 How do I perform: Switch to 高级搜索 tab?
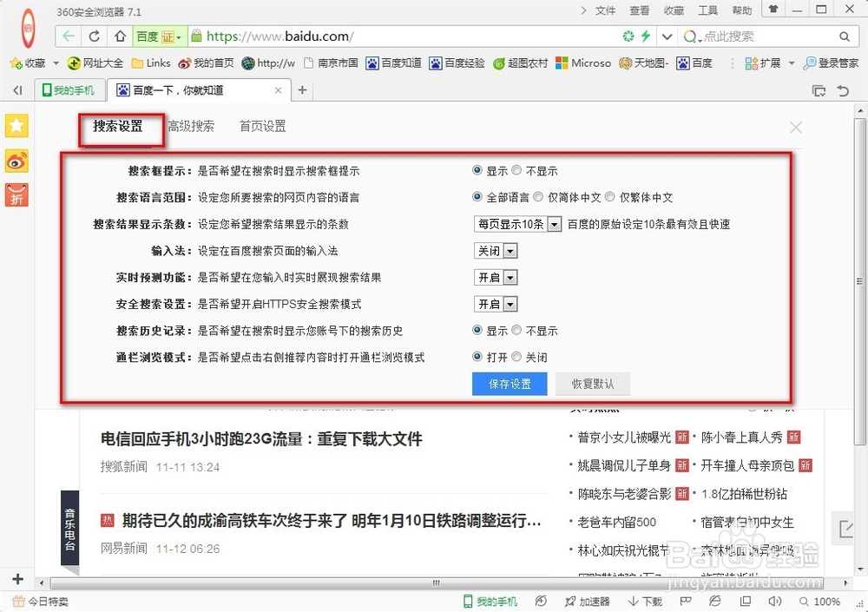pos(191,126)
